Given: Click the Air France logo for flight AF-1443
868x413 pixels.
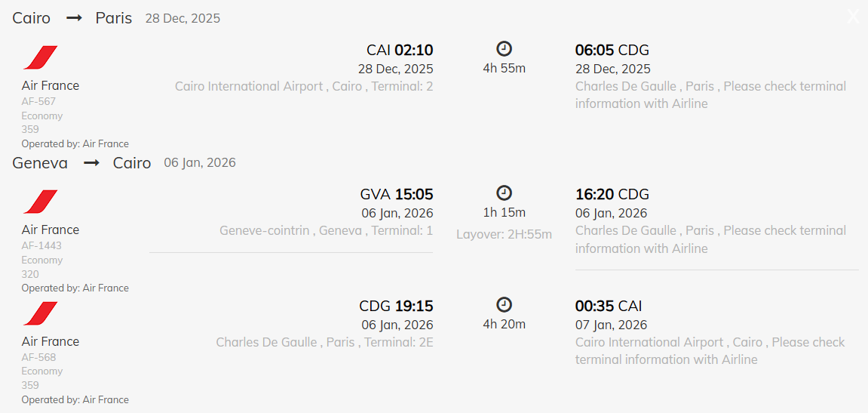Looking at the screenshot, I should pos(40,202).
